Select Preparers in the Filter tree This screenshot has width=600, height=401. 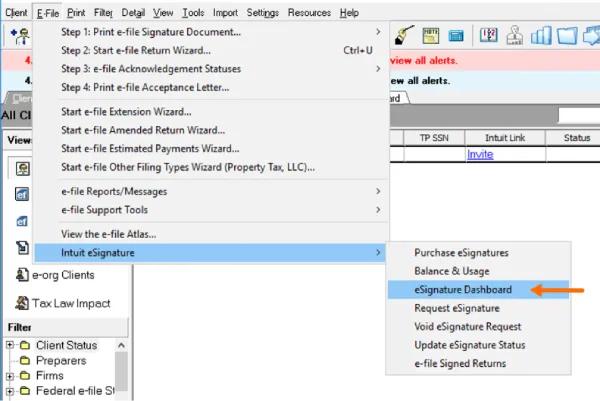point(61,361)
